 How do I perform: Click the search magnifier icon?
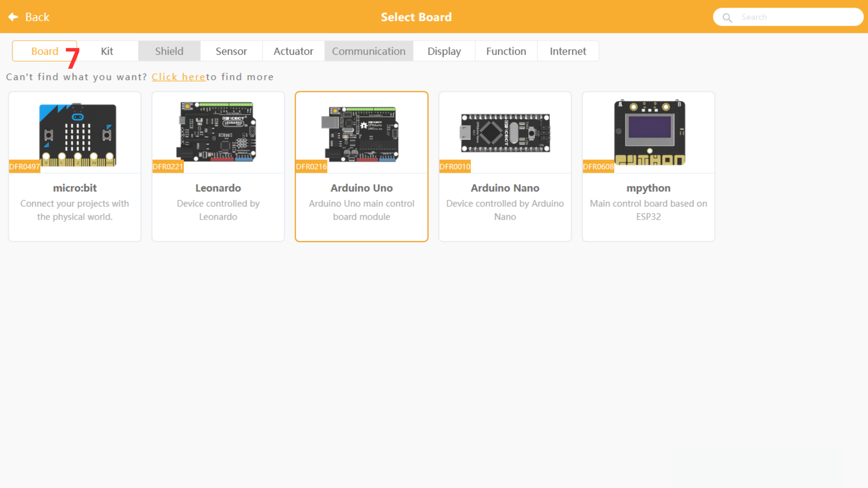pyautogui.click(x=727, y=18)
